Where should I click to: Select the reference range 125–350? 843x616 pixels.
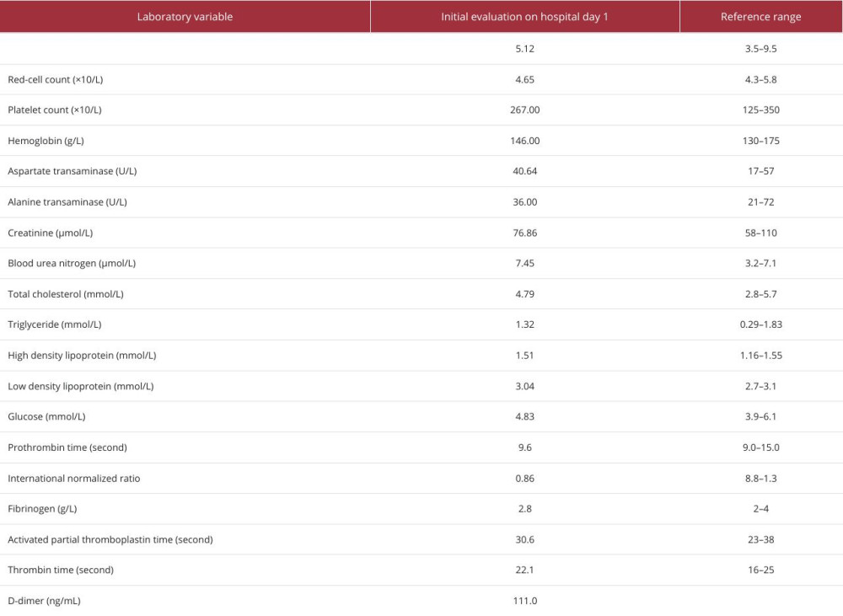pos(760,110)
